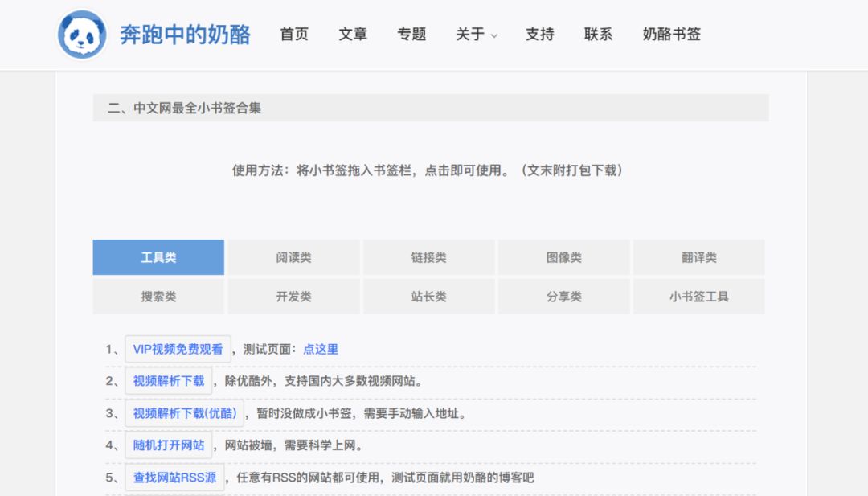
Task: Switch to the 阅读类 category
Action: [x=293, y=257]
